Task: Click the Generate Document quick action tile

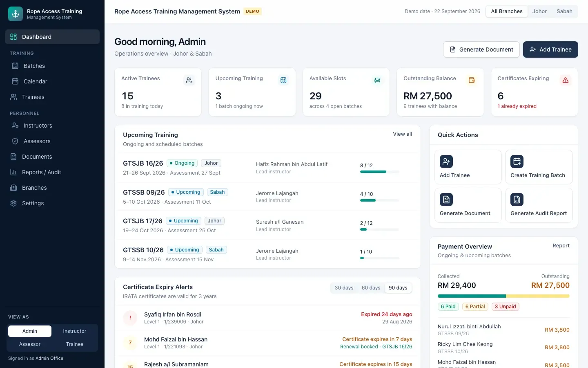Action: click(468, 205)
